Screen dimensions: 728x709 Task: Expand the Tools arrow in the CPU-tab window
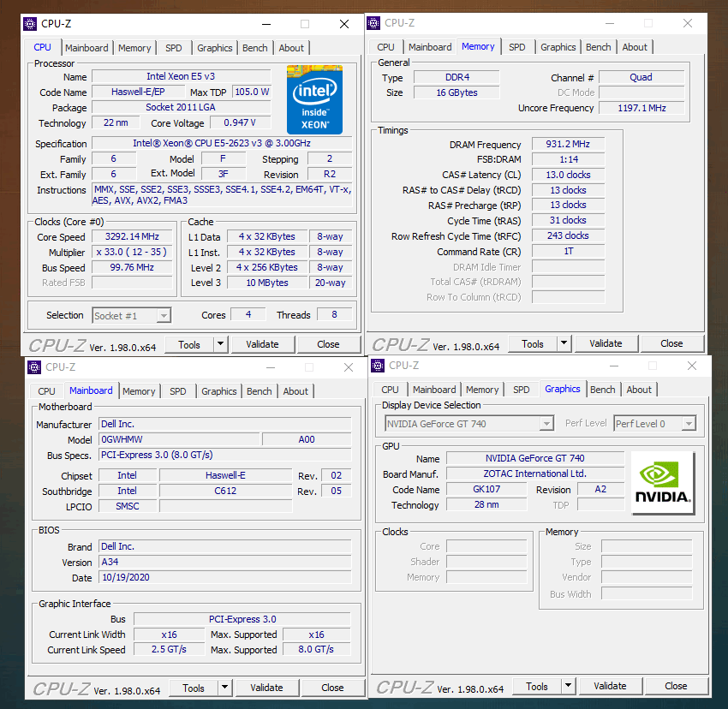click(220, 344)
